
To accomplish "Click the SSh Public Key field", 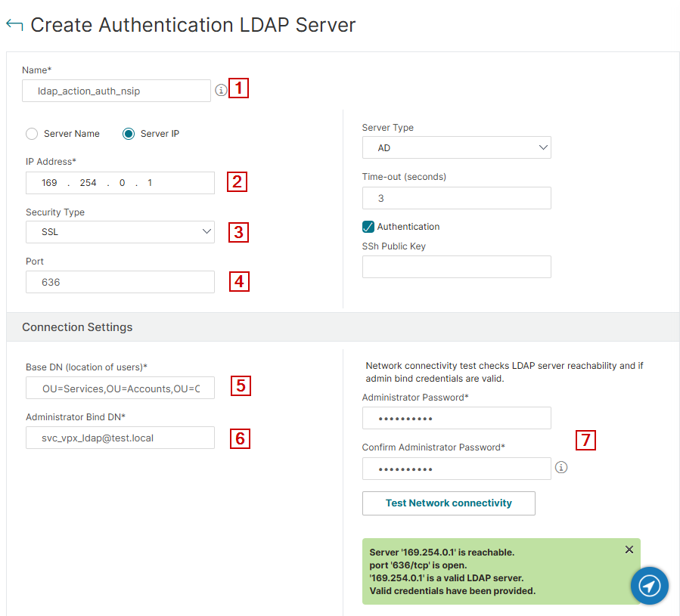I will point(457,267).
